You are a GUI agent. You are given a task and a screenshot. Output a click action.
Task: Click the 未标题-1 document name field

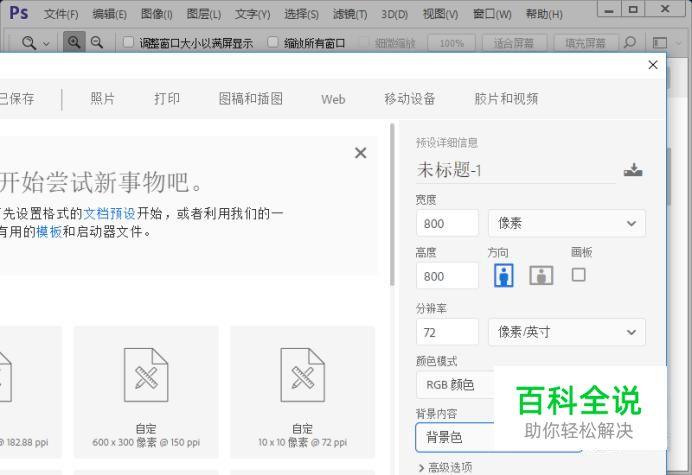pyautogui.click(x=515, y=170)
